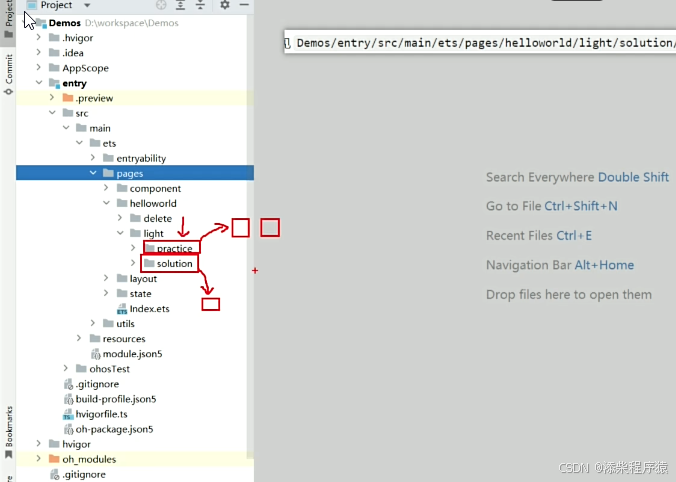Viewport: 676px width, 482px height.
Task: Select the pages folder row
Action: pyautogui.click(x=135, y=173)
